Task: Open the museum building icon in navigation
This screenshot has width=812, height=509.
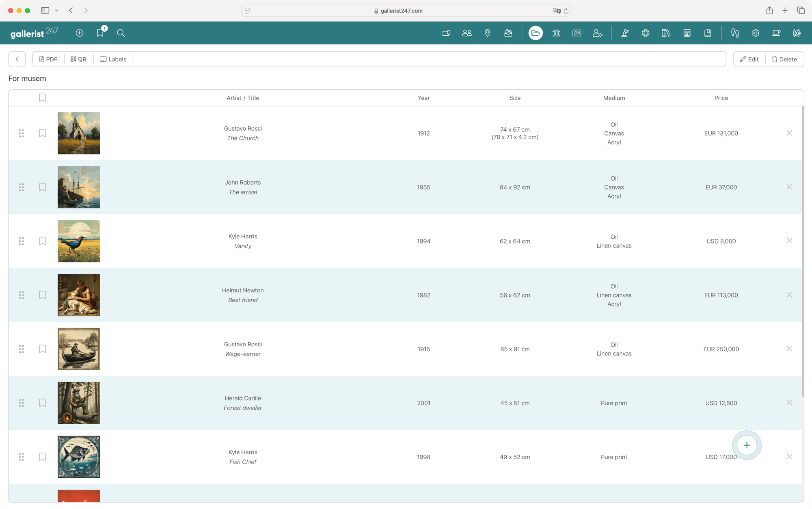Action: (x=556, y=33)
